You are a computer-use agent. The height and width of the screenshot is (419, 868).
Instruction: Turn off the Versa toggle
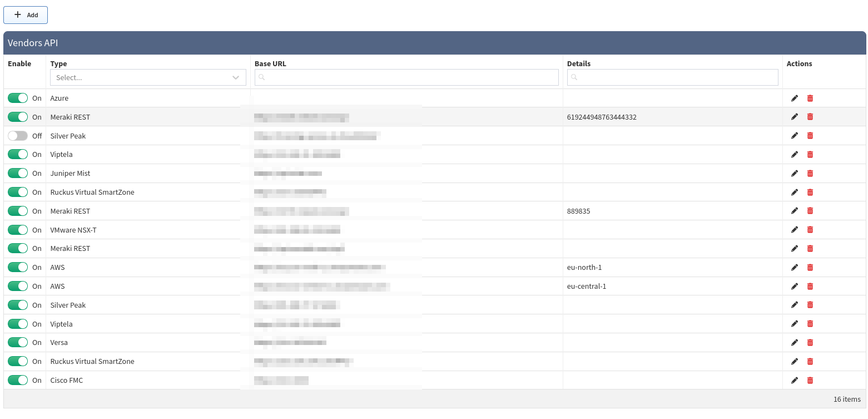[18, 342]
